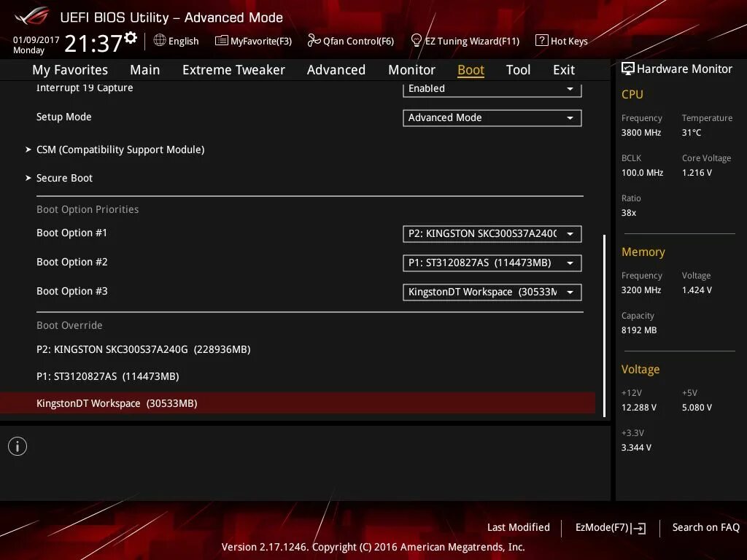The height and width of the screenshot is (560, 747).
Task: Click the settings list scrollbar
Action: click(605, 326)
